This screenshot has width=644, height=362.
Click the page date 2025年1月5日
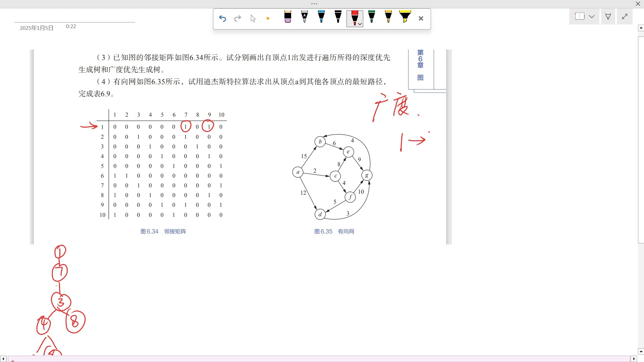[x=37, y=28]
